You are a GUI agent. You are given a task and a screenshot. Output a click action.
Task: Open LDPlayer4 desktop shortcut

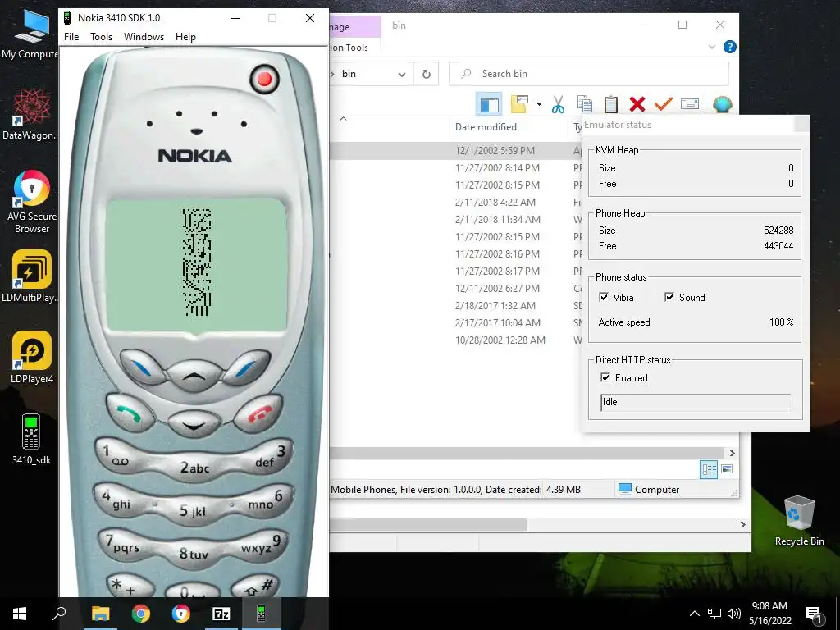(32, 357)
